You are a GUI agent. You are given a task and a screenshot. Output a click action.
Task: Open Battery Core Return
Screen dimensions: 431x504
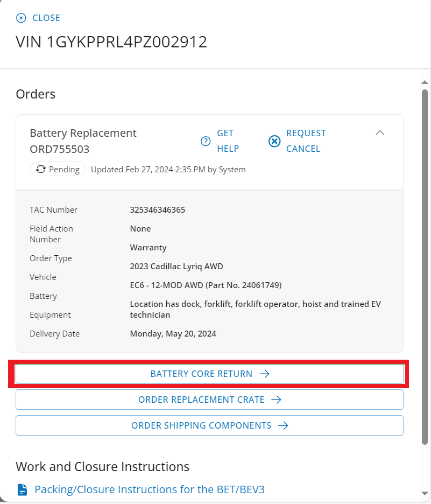pos(209,373)
